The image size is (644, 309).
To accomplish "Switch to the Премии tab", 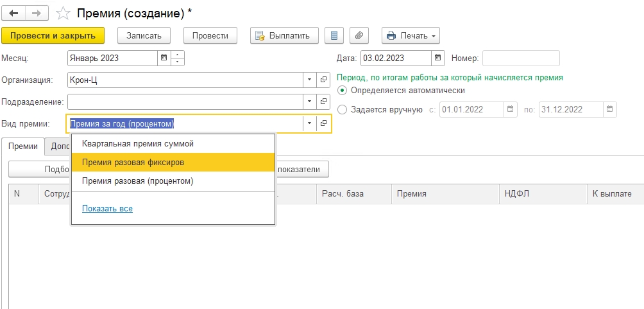I will [x=22, y=146].
